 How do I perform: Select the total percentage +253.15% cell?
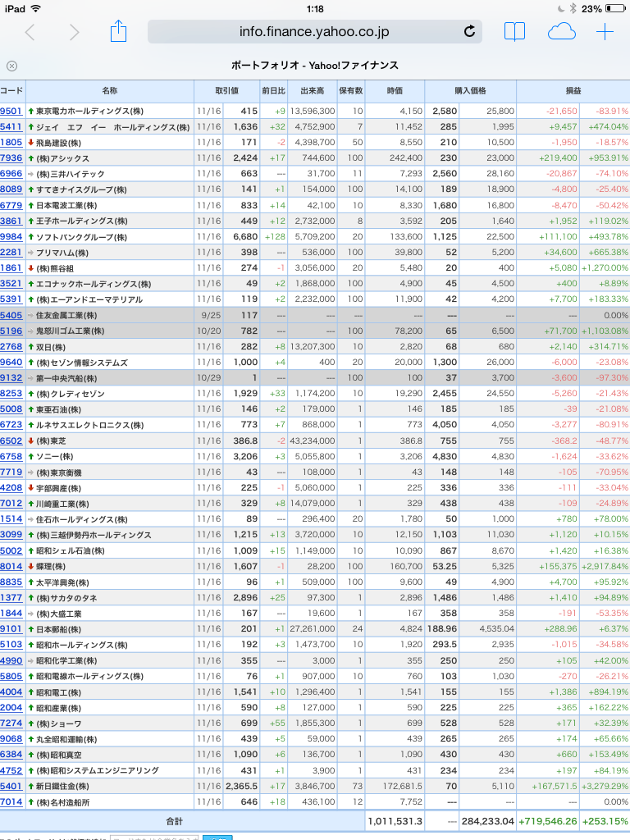point(605,820)
